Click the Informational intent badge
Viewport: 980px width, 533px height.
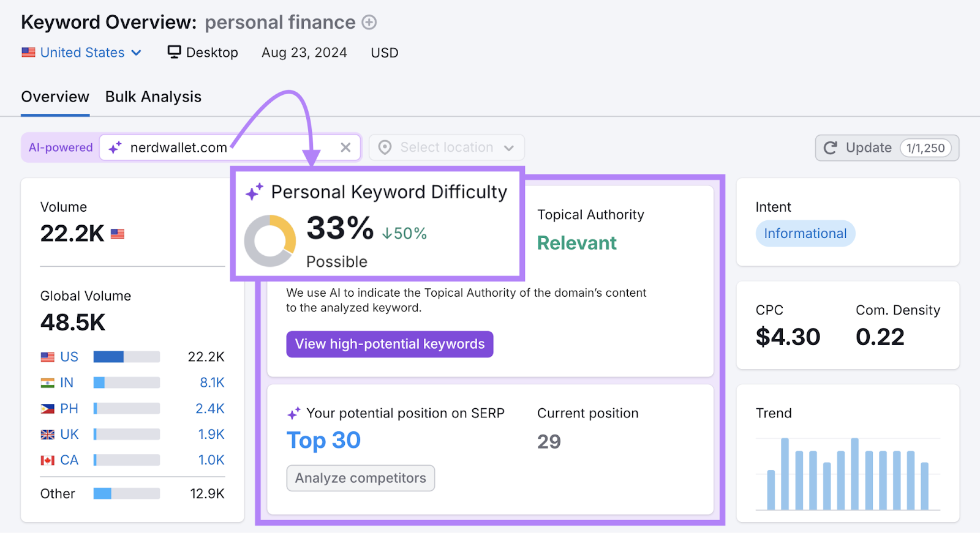pyautogui.click(x=805, y=233)
